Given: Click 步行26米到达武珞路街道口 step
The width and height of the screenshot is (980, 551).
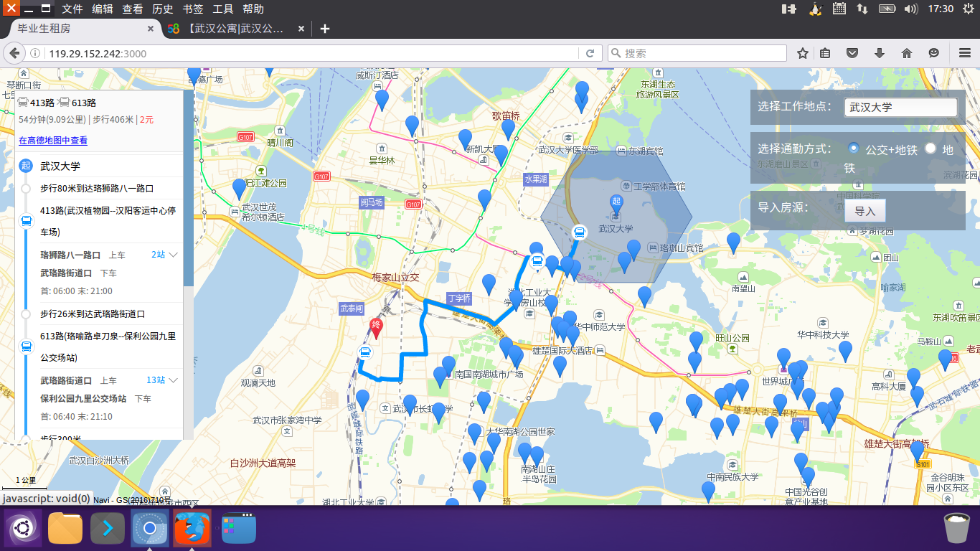Looking at the screenshot, I should point(93,314).
